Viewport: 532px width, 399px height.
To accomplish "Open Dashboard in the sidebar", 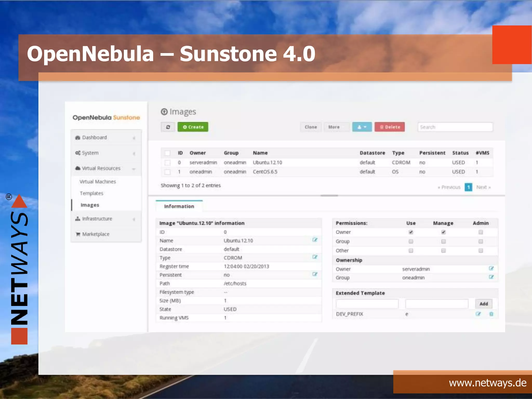I will click(x=106, y=137).
